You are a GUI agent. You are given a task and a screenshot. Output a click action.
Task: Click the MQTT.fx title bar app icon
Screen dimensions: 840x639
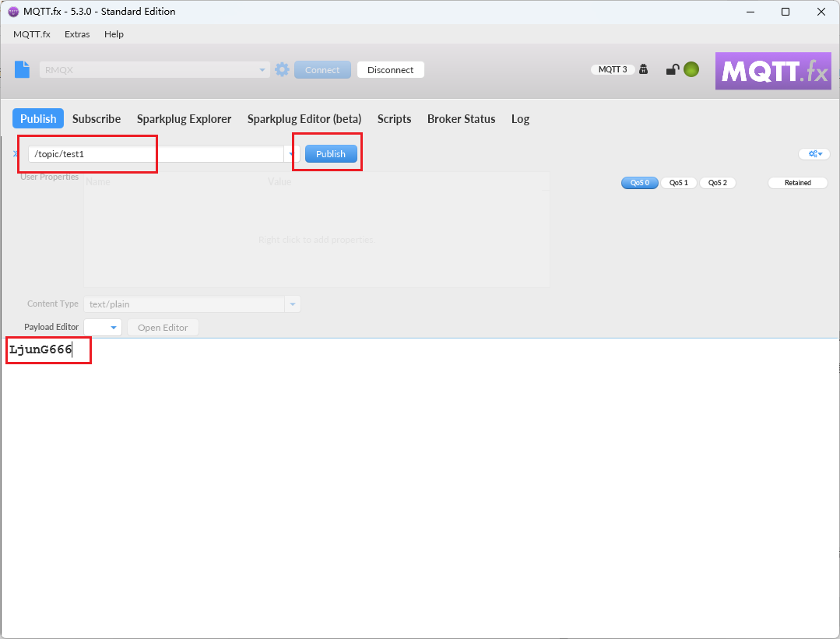pos(13,12)
